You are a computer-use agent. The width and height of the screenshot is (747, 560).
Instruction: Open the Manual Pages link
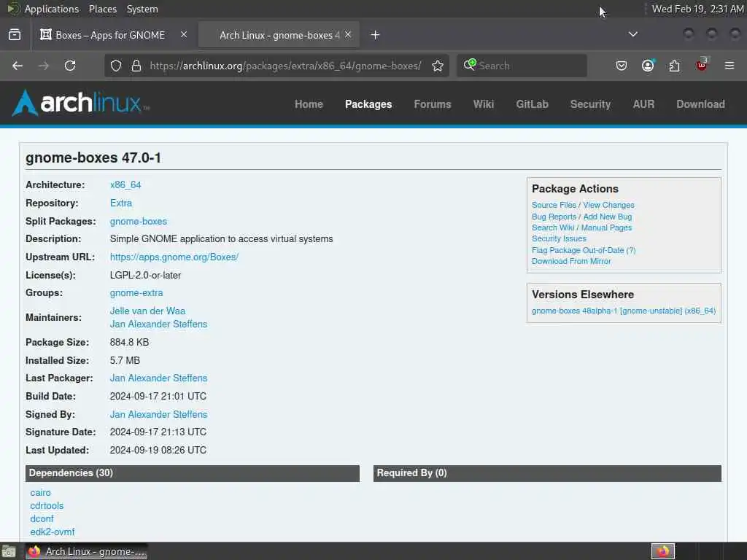point(606,227)
